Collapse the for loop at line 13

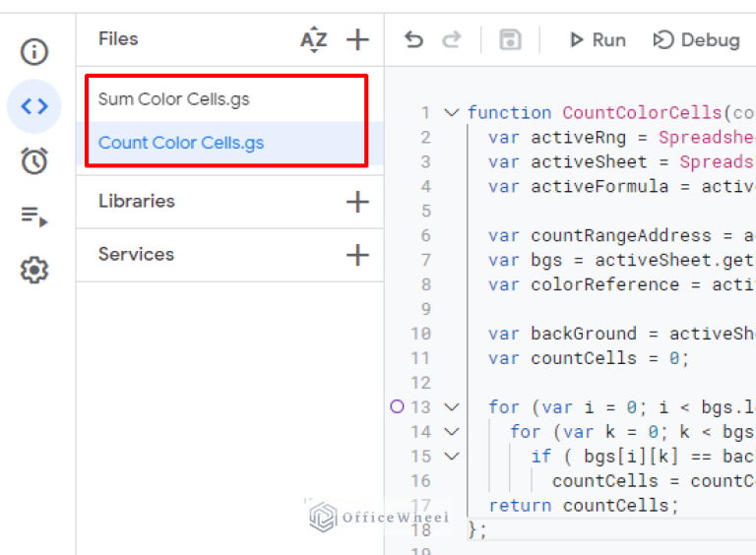coord(451,407)
